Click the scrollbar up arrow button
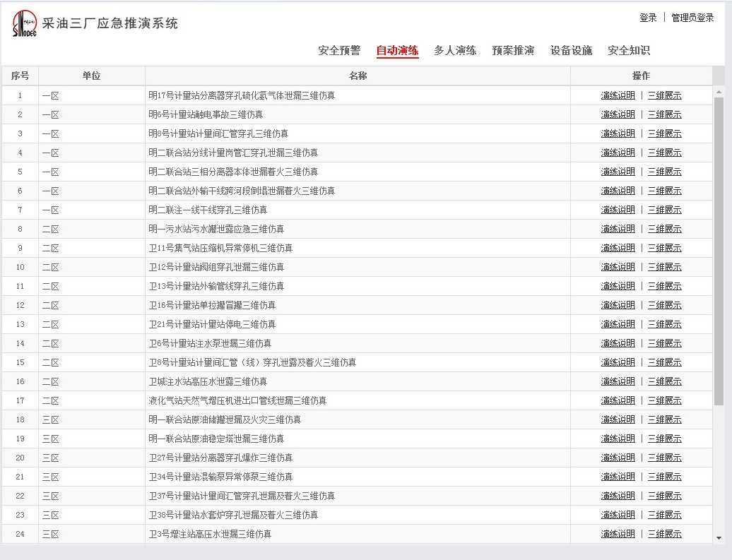The height and width of the screenshot is (560, 732). 719,92
